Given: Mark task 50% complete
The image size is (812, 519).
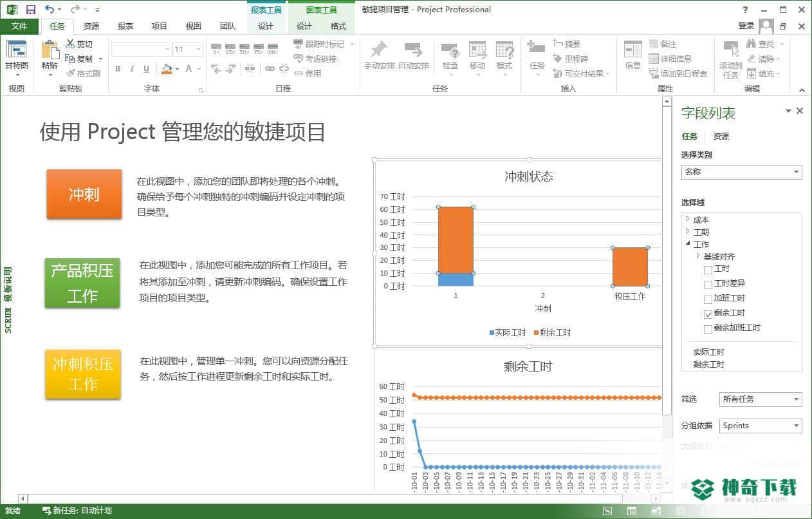Looking at the screenshot, I should pos(245,49).
